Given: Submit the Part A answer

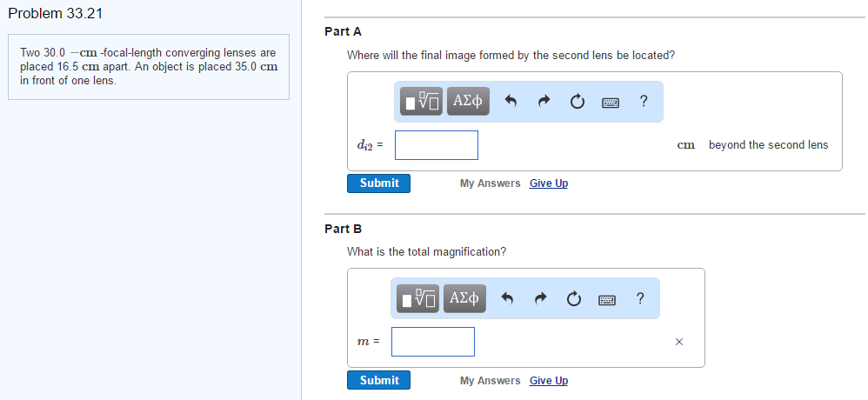Looking at the screenshot, I should tap(379, 183).
